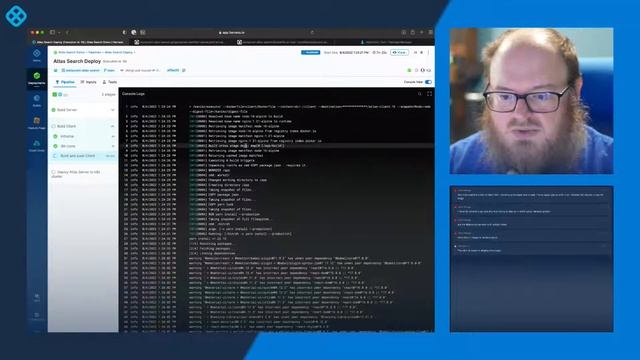The height and width of the screenshot is (360, 640).
Task: Switch to the Pipeline tab
Action: click(65, 82)
